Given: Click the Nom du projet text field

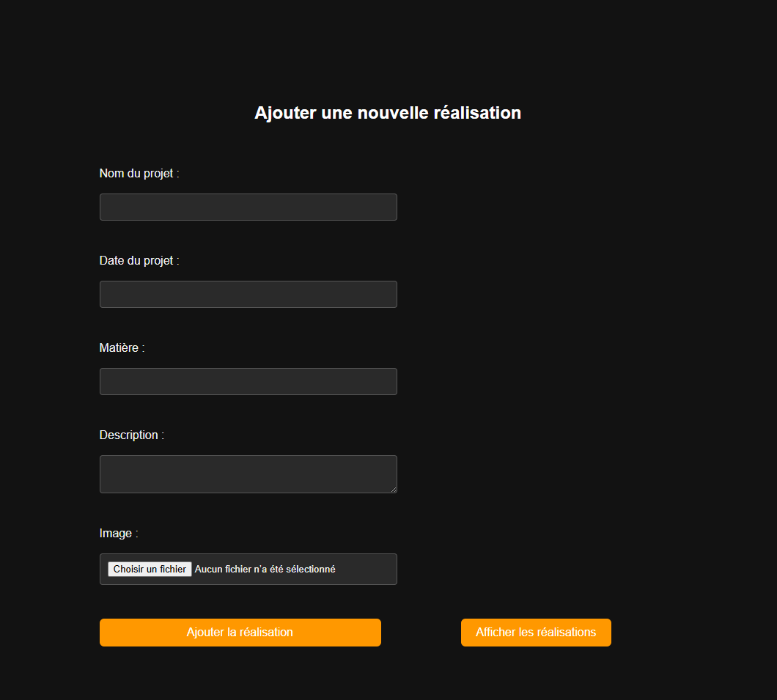Looking at the screenshot, I should [x=248, y=207].
